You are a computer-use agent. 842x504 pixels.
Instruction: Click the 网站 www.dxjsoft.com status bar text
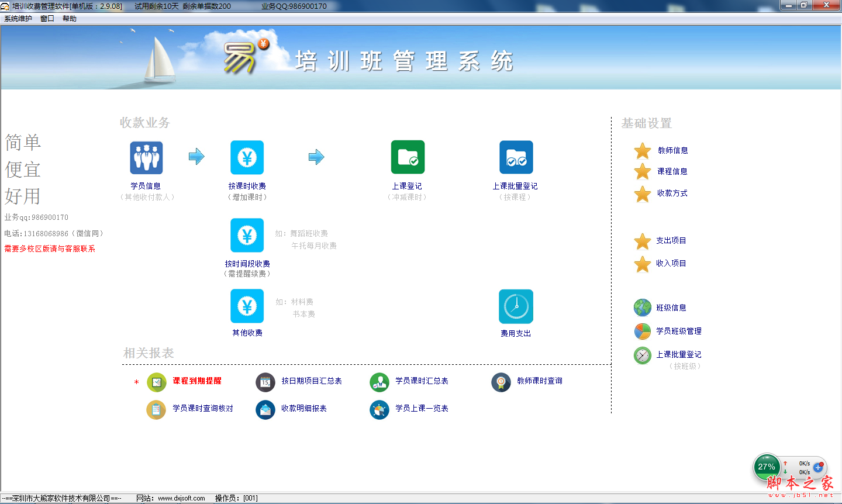(x=171, y=498)
